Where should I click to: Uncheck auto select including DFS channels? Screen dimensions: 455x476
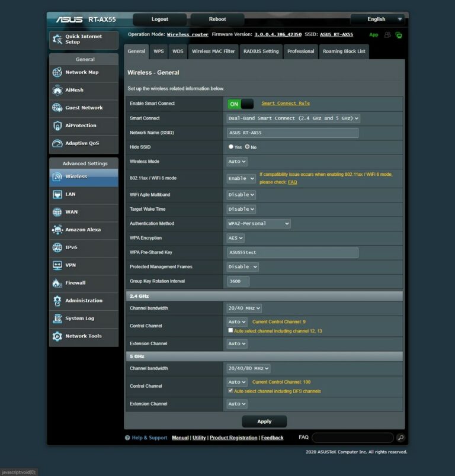230,391
